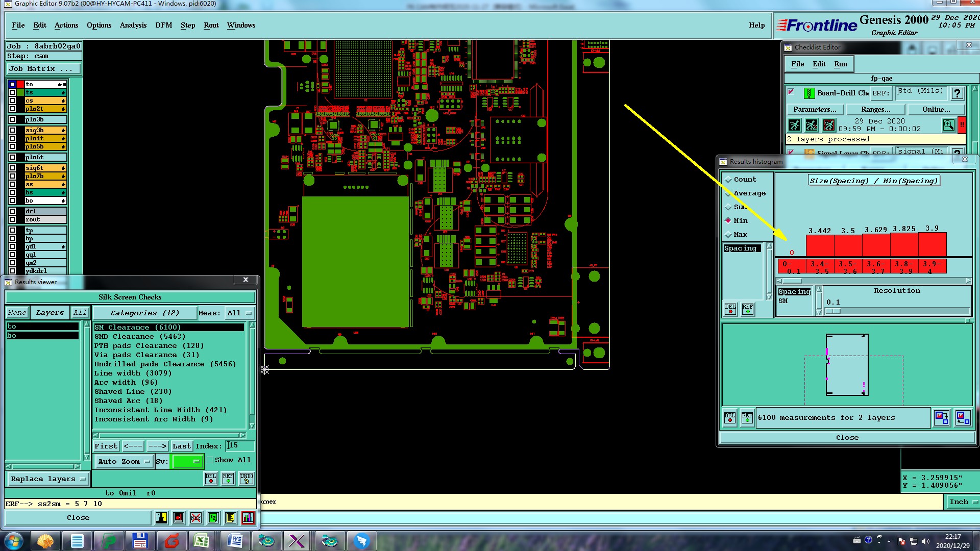
Task: Click the yellow notes icon in Results viewer
Action: 231,518
